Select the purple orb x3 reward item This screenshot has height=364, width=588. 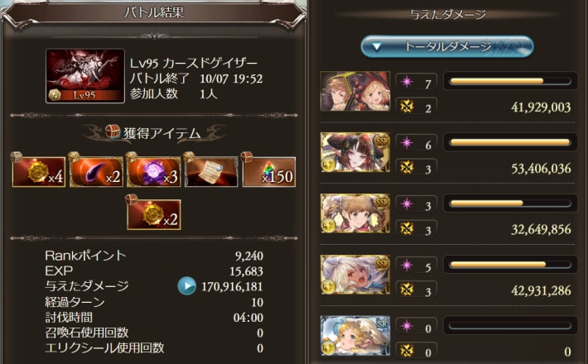pyautogui.click(x=154, y=172)
